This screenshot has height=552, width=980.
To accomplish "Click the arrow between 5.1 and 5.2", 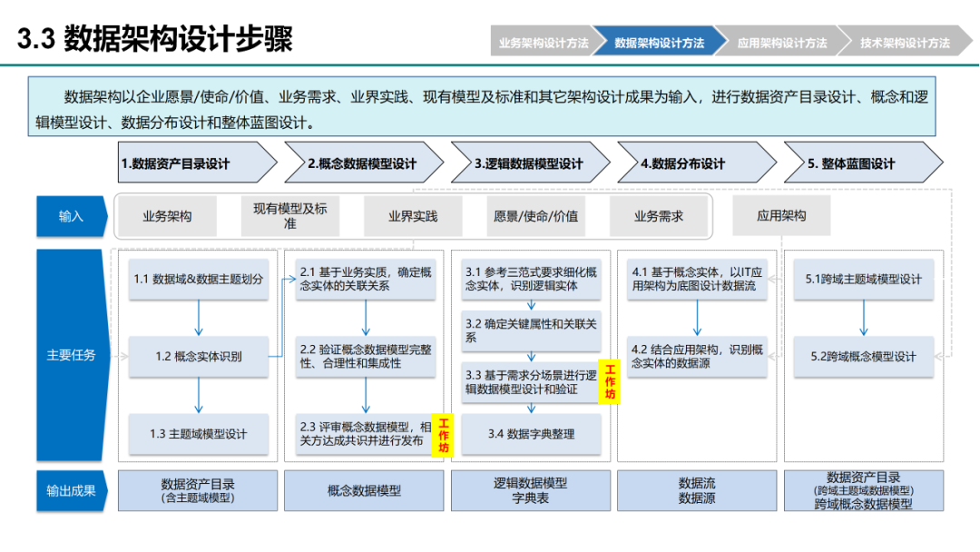I will point(864,318).
